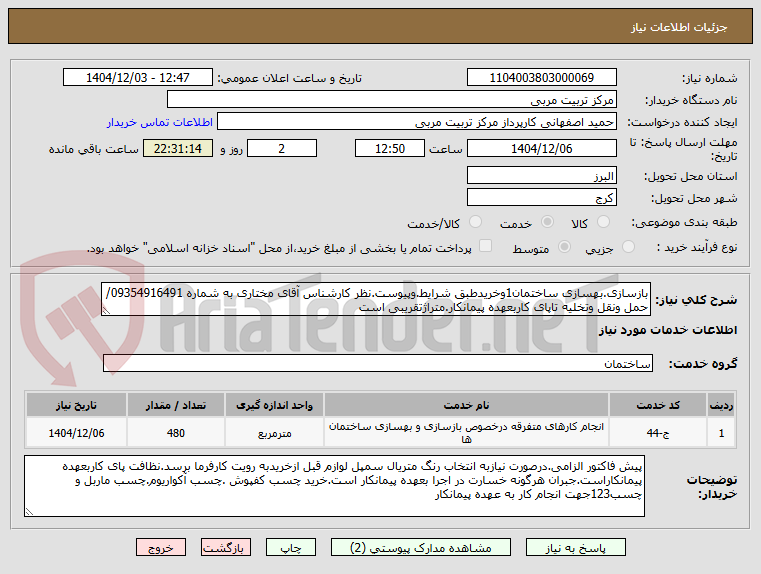Click the تاریخ نیاز column header
761x574 pixels.
(76, 405)
